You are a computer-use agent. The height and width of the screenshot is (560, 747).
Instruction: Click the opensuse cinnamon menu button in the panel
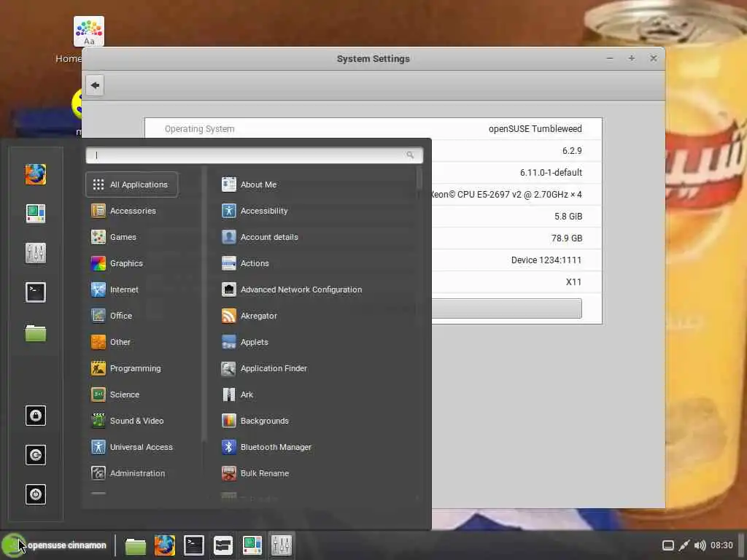coord(55,545)
